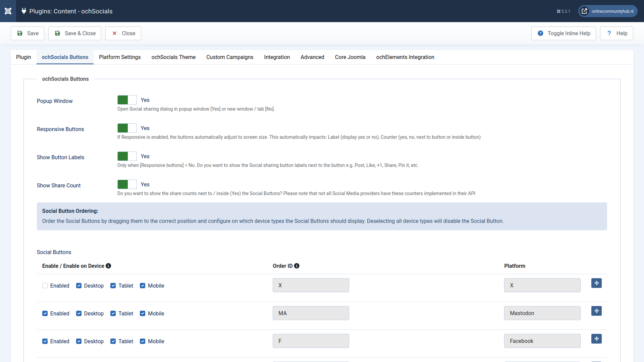Click the Joomla version 5.3.1 indicator
The width and height of the screenshot is (644, 362).
point(563,11)
